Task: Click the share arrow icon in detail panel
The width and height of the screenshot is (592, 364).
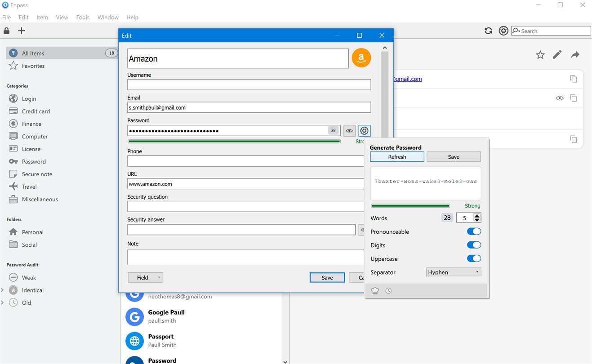Action: [575, 55]
